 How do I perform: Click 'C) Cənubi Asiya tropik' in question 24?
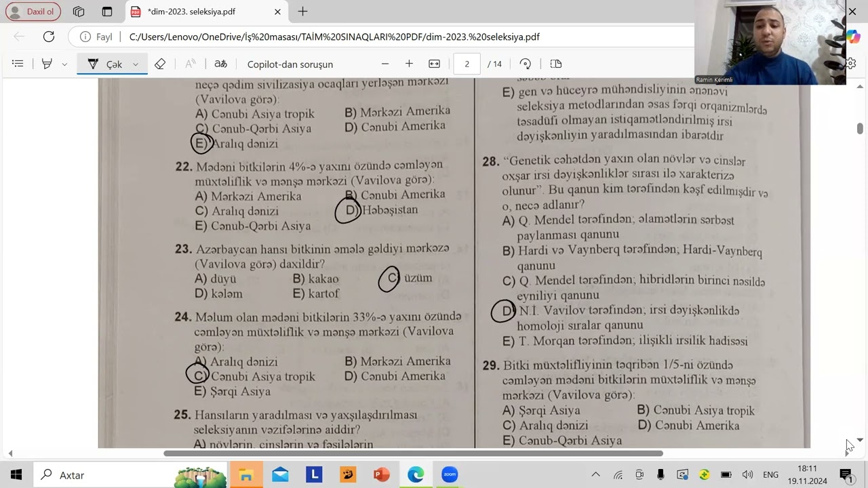click(x=254, y=376)
